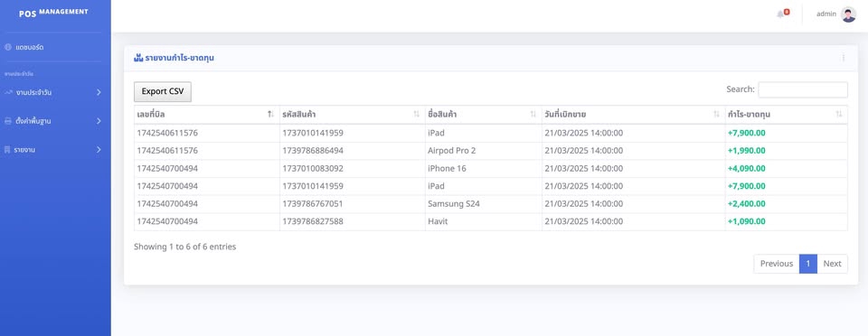Focus the Search input field
This screenshot has height=336, width=868.
tap(803, 89)
